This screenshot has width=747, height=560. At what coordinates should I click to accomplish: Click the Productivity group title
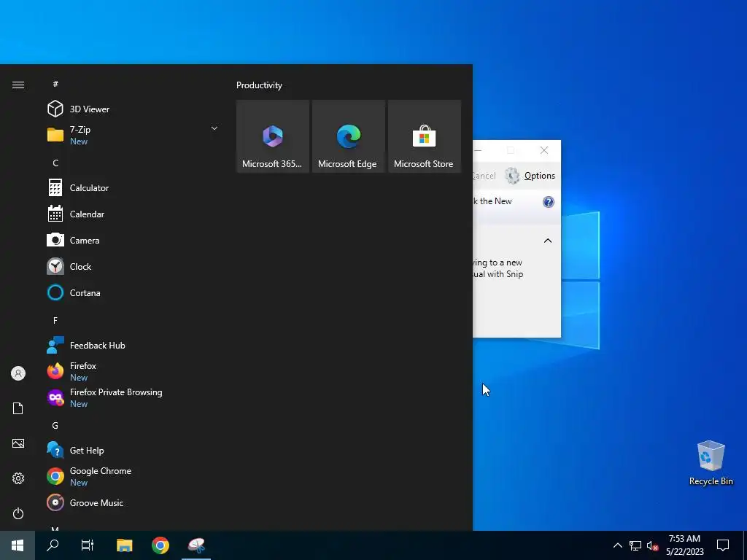click(x=259, y=85)
